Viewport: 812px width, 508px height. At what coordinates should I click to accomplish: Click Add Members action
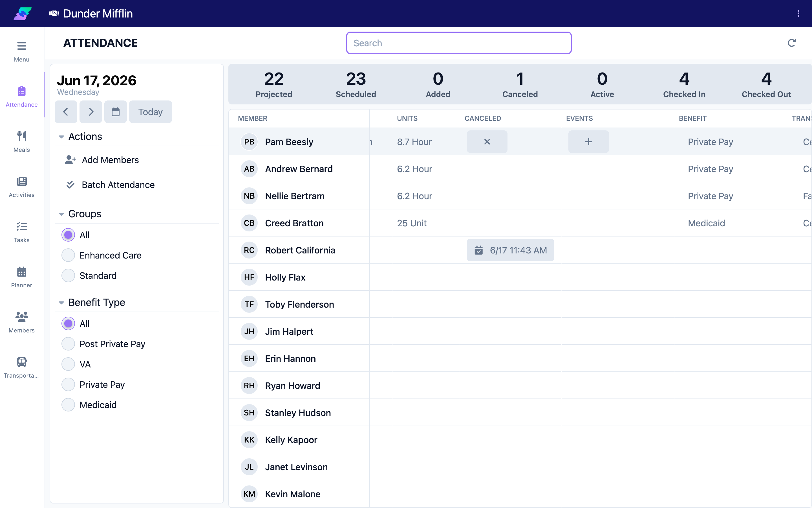pyautogui.click(x=102, y=160)
